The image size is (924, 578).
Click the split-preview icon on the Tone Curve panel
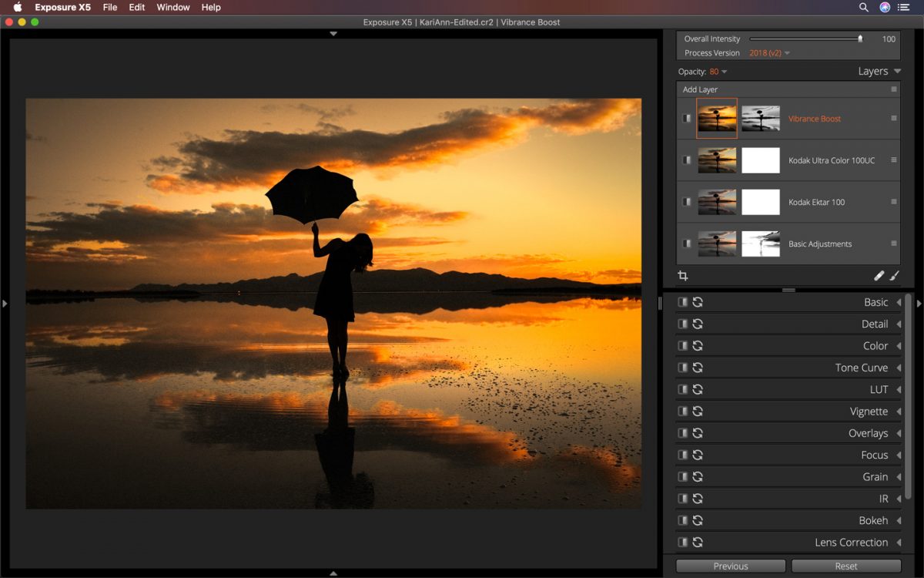click(x=683, y=368)
